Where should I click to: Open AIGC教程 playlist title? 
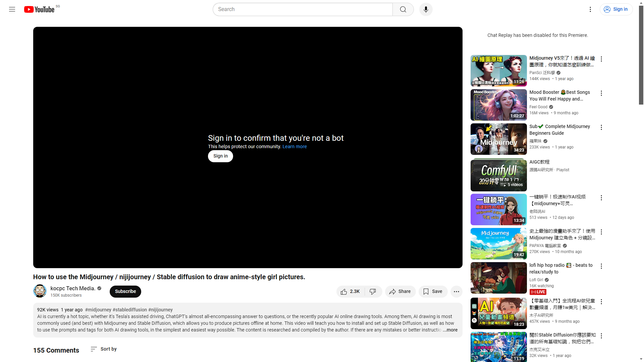539,162
